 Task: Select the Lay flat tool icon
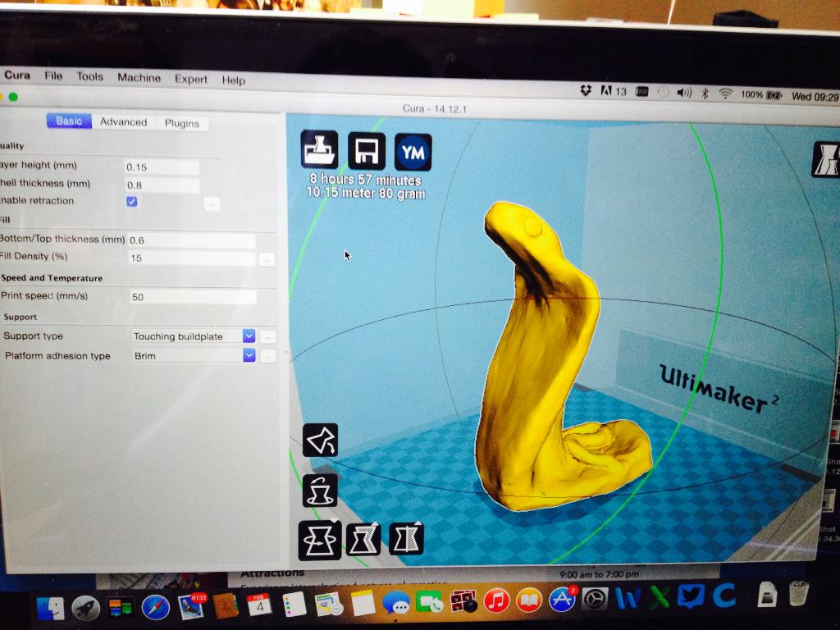click(x=321, y=441)
